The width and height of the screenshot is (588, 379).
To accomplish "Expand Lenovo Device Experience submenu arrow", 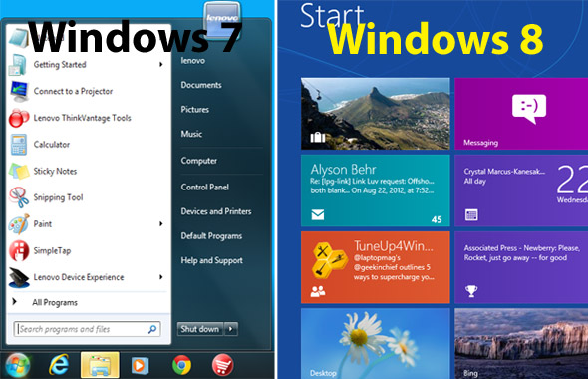I will (x=160, y=277).
